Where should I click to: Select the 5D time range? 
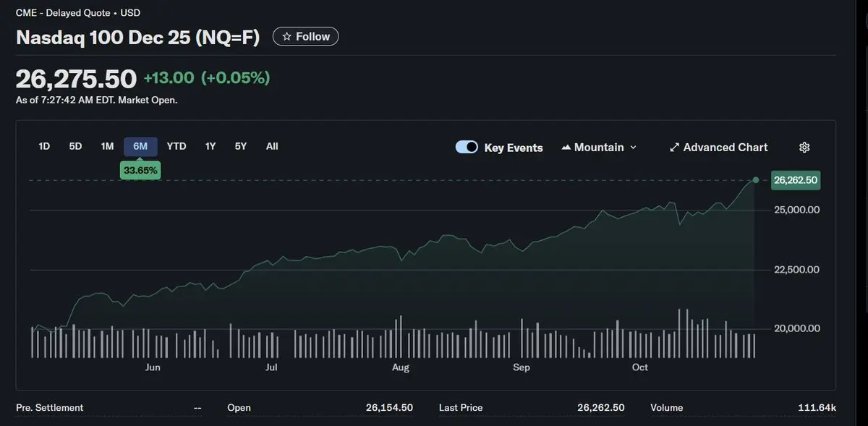75,146
